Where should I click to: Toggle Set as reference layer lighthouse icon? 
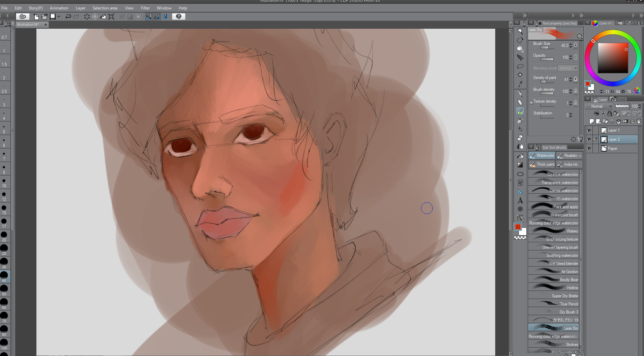pos(603,113)
